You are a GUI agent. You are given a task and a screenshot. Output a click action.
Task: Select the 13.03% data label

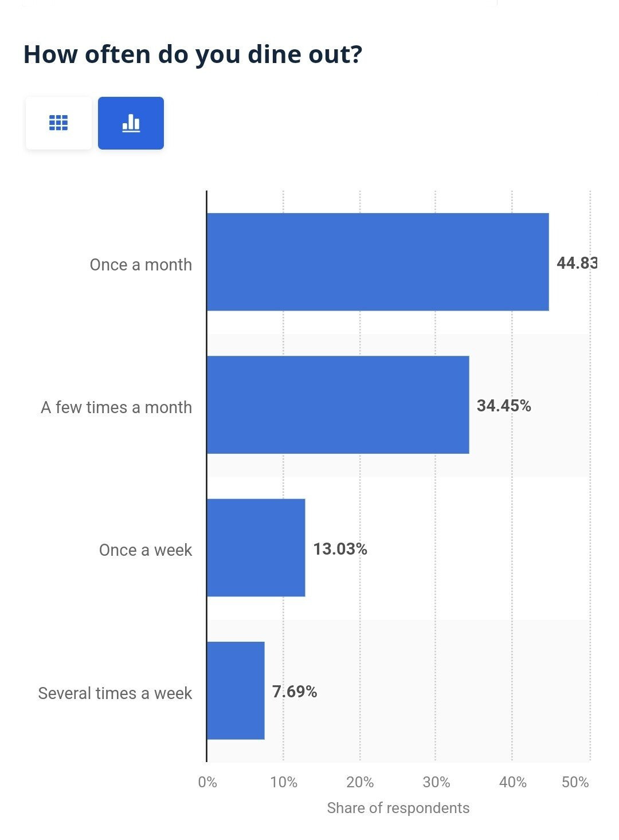pos(340,549)
